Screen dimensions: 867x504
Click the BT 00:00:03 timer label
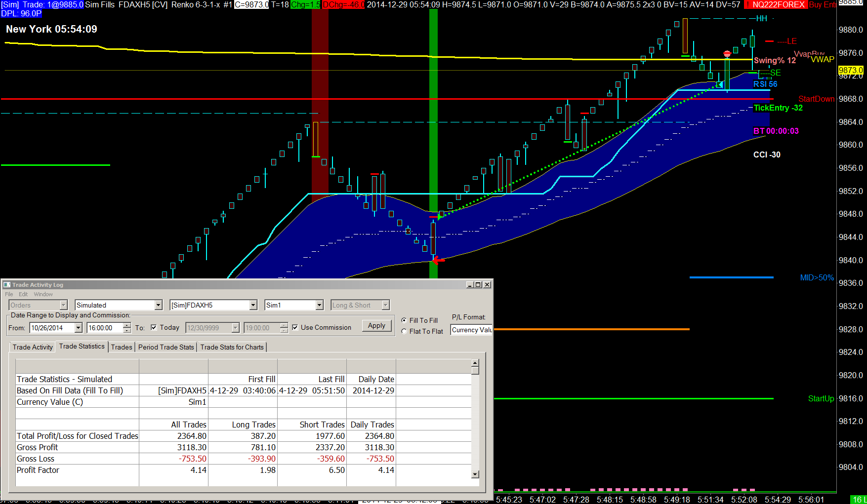pos(776,131)
